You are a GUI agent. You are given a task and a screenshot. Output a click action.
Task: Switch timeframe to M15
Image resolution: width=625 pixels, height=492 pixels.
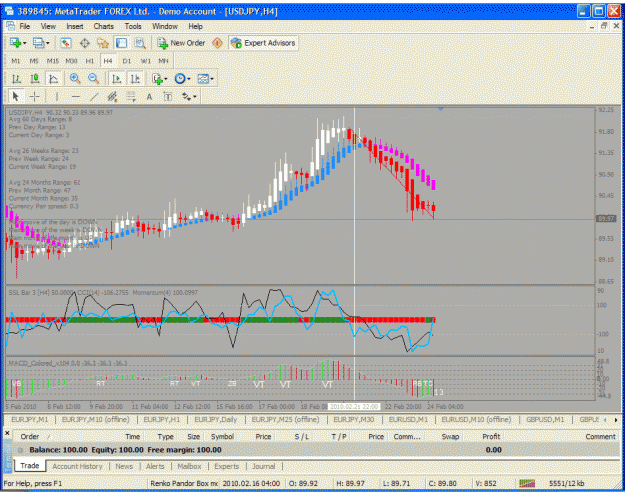(53, 61)
